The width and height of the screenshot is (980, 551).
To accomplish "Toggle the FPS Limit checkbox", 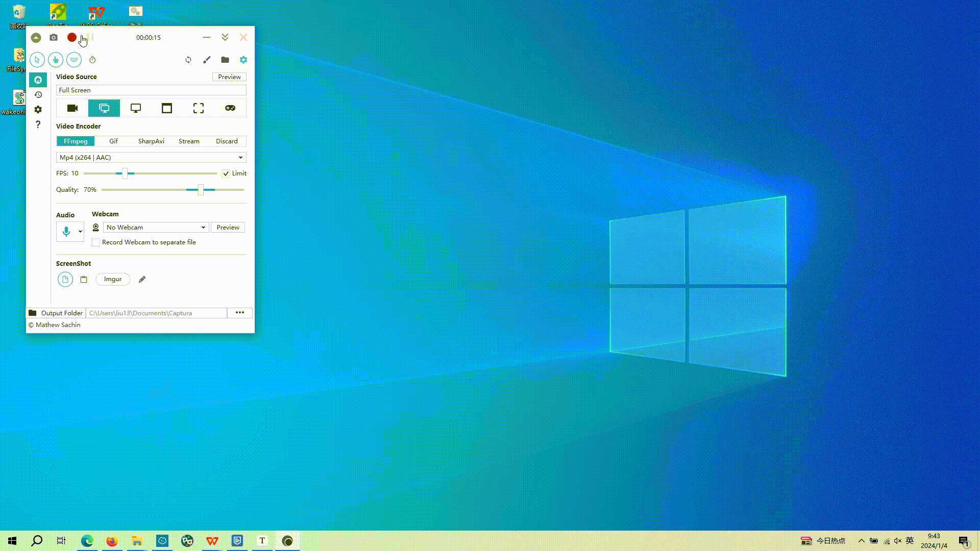I will [x=226, y=173].
